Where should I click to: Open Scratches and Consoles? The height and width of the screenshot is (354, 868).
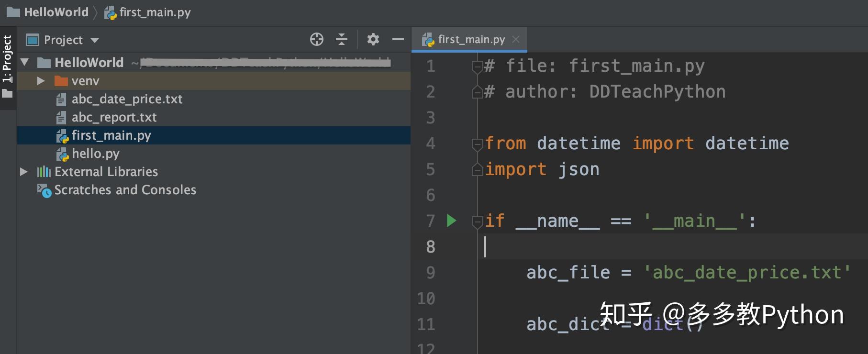(214, 190)
